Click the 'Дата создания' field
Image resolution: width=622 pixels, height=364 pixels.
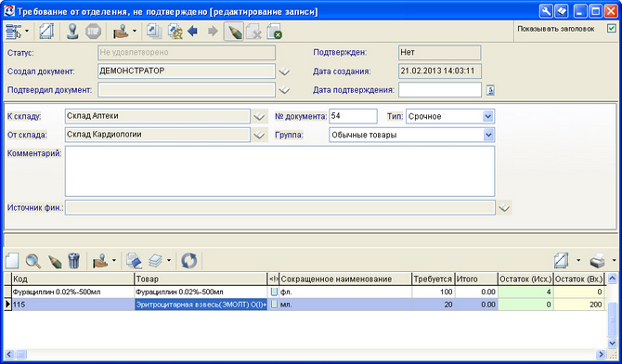440,71
